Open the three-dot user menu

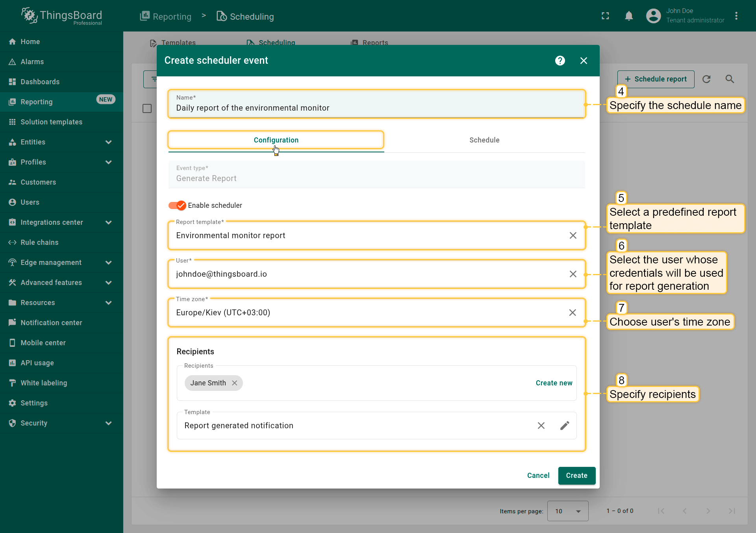[x=736, y=16]
